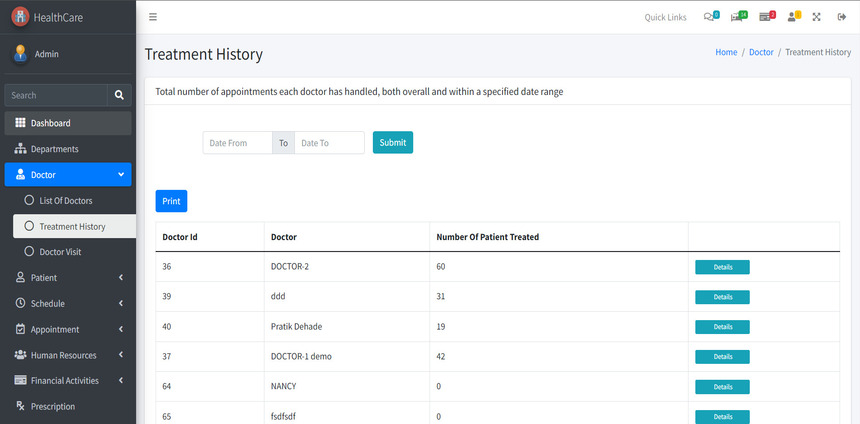This screenshot has height=424, width=860.
Task: Select List Of Doctors in sidebar
Action: 72,201
